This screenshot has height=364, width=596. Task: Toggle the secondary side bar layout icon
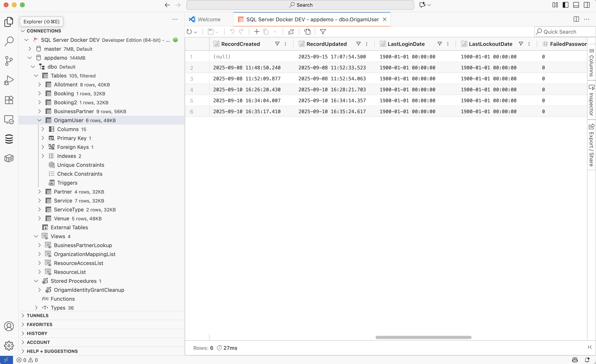pyautogui.click(x=587, y=5)
